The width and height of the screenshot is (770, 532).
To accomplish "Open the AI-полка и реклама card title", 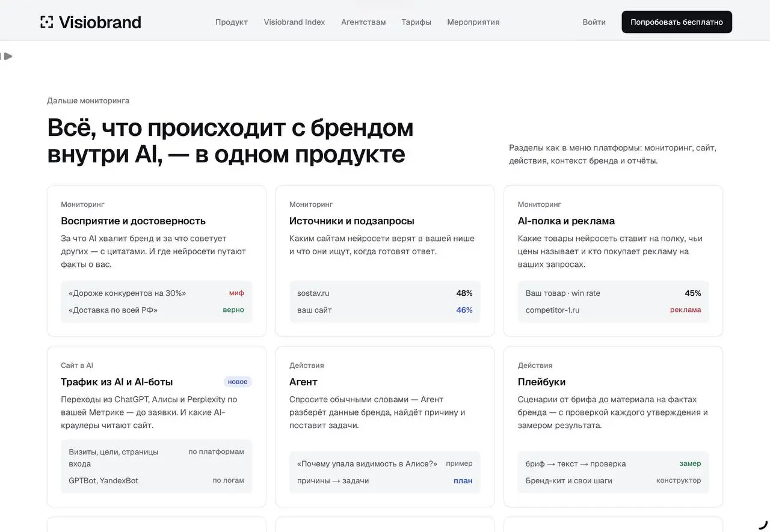I will (x=566, y=221).
